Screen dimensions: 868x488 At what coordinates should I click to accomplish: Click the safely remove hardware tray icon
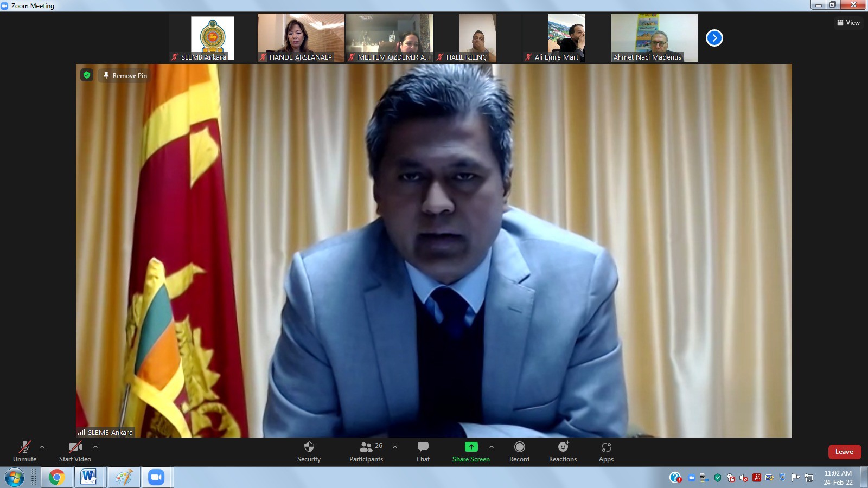point(704,478)
